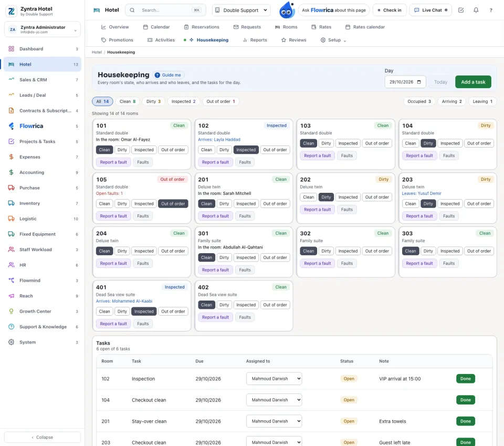Screen dimensions: 504x446
Task: Open the Rates calendar tab
Action: pyautogui.click(x=365, y=27)
